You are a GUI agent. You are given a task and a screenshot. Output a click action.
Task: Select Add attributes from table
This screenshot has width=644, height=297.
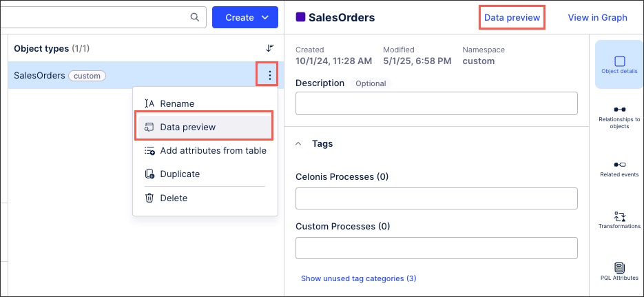coord(205,151)
